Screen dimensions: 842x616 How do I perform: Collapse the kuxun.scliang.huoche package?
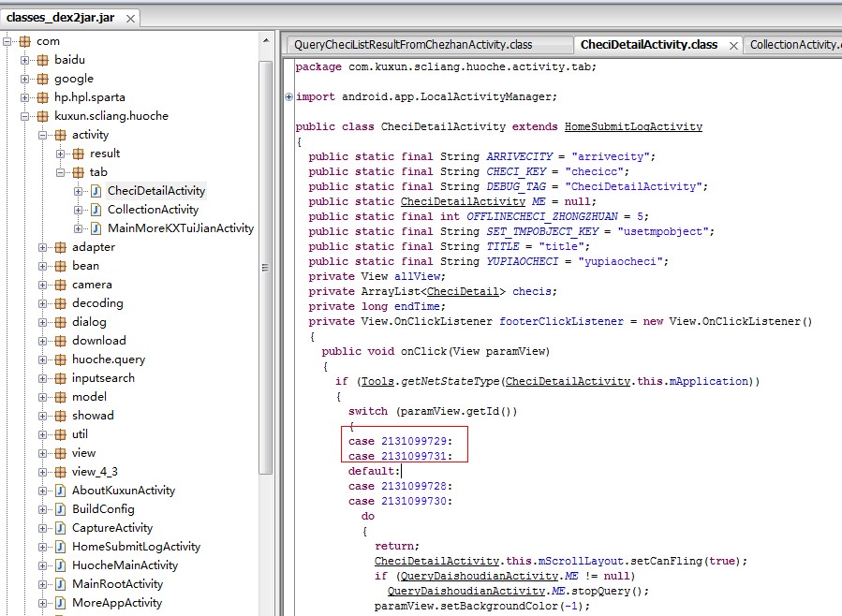coord(25,116)
